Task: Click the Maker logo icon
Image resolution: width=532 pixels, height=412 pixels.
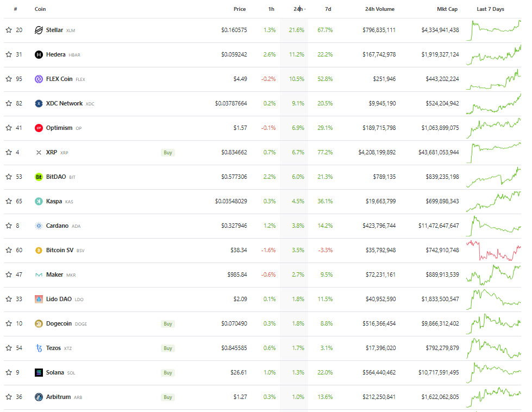Action: click(39, 274)
